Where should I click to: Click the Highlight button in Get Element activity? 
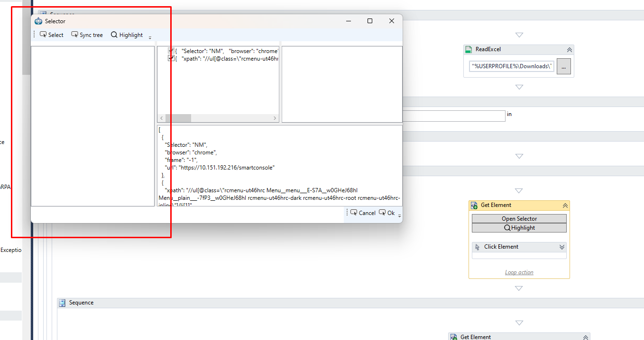[x=519, y=228]
